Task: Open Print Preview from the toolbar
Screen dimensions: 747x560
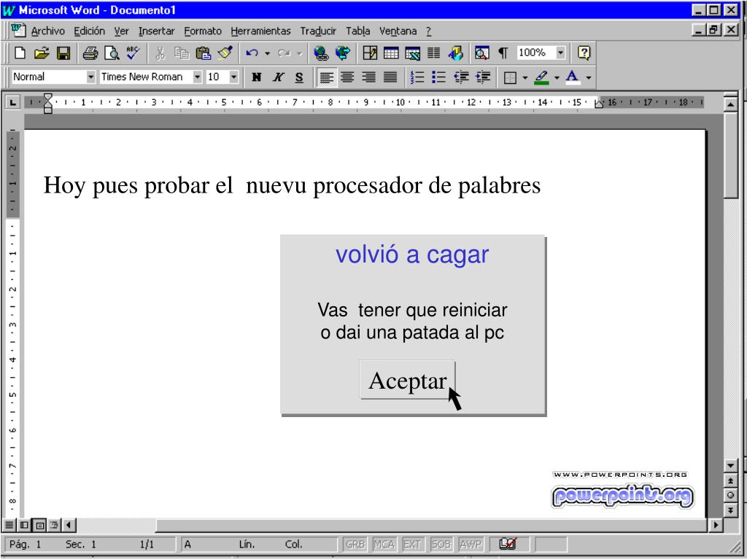Action: coord(112,52)
